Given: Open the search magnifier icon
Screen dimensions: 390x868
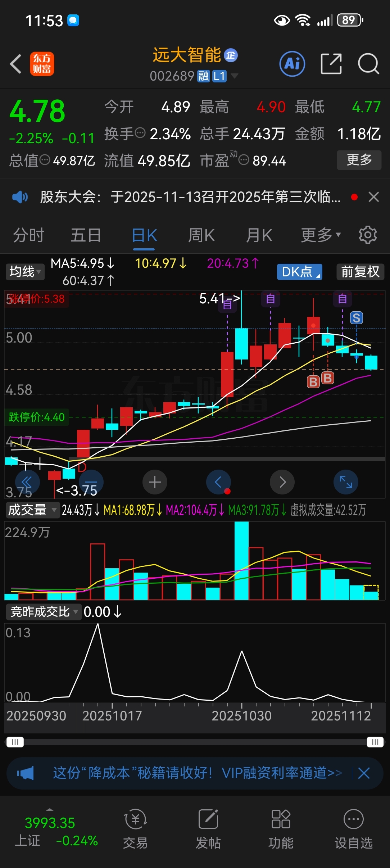Looking at the screenshot, I should (368, 64).
